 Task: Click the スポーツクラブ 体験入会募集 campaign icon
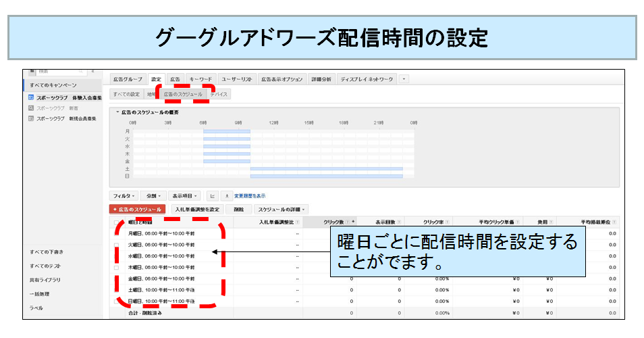coord(31,97)
